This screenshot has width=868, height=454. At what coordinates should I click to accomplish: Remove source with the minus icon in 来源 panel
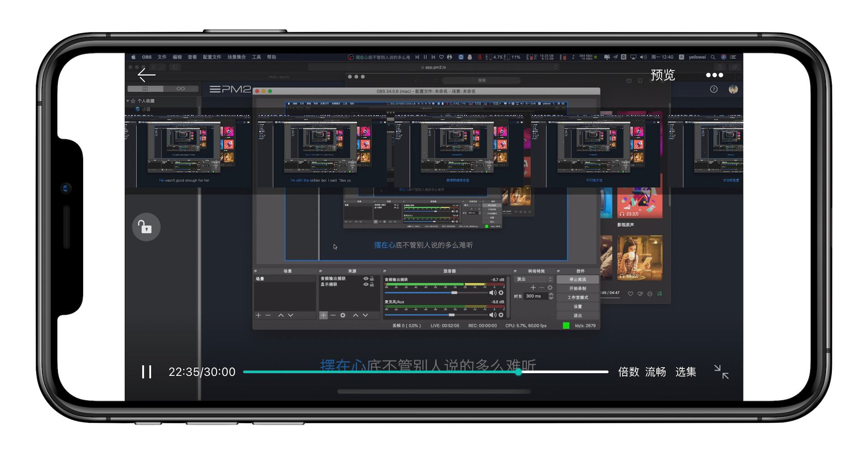point(333,315)
